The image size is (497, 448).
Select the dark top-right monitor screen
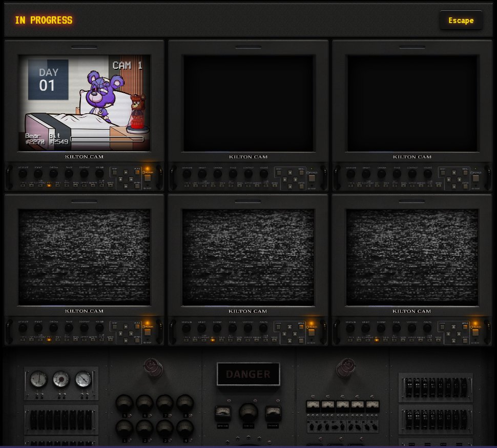(412, 104)
